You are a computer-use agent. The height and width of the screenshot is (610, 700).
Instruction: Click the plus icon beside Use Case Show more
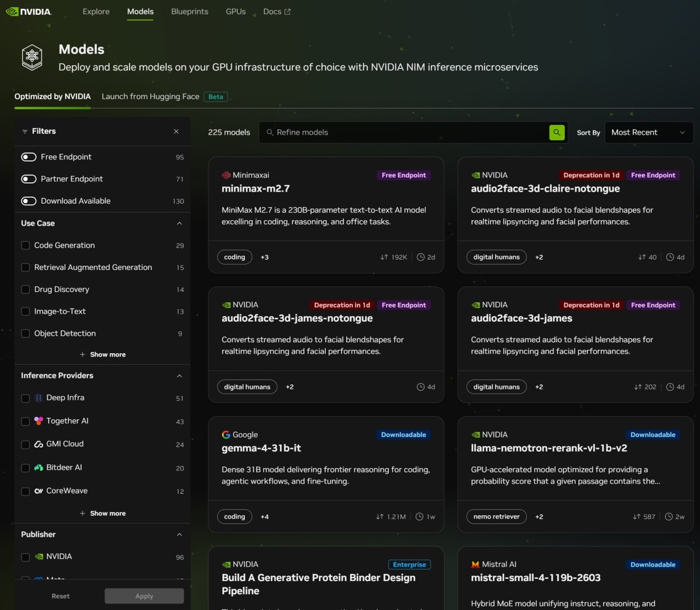pyautogui.click(x=82, y=354)
